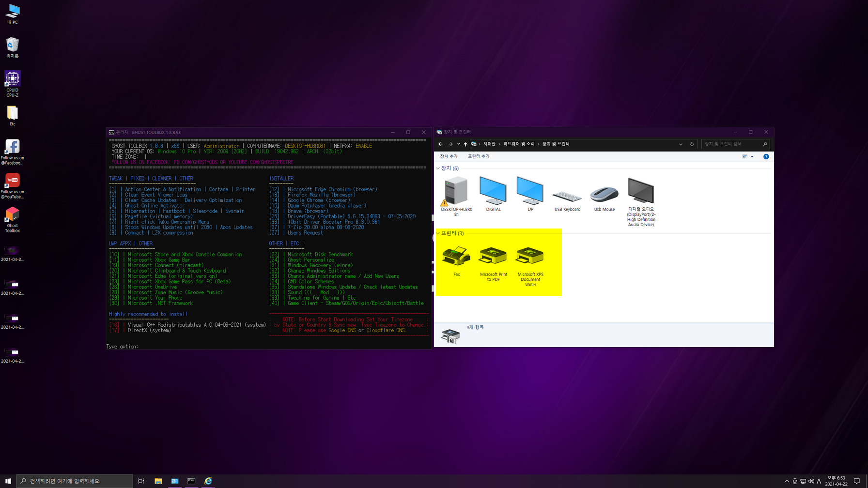The image size is (868, 488).
Task: Click the taskbar search box
Action: tap(75, 481)
